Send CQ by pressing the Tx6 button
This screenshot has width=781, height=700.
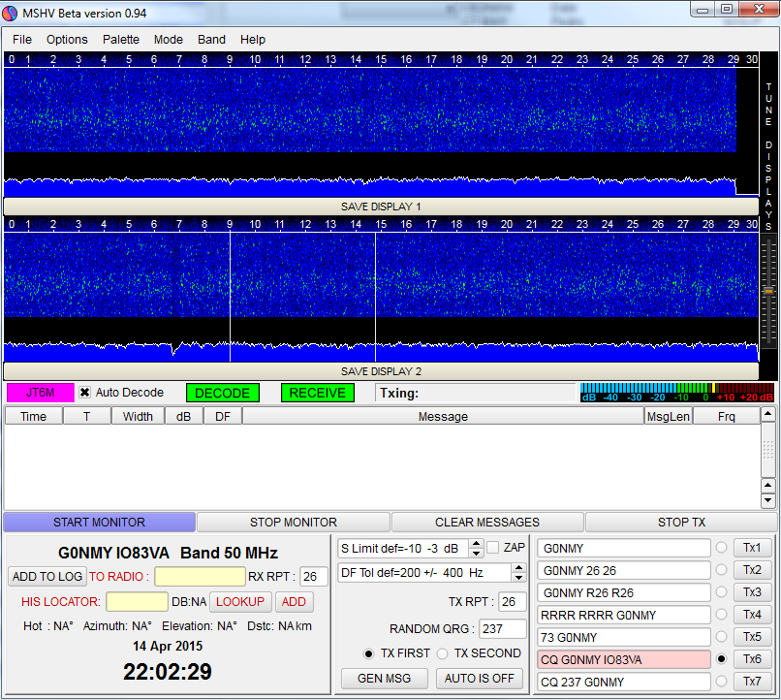752,658
